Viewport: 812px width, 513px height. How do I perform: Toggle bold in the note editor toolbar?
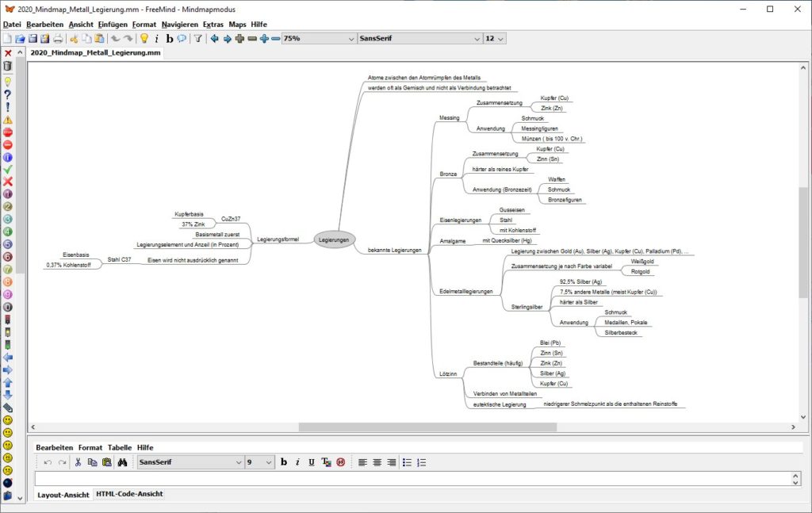tap(283, 462)
